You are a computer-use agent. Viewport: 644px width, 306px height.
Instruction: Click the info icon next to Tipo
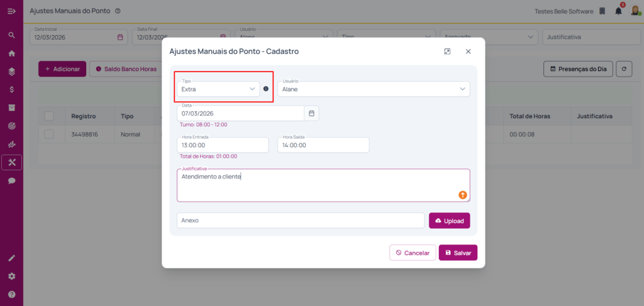pyautogui.click(x=265, y=89)
